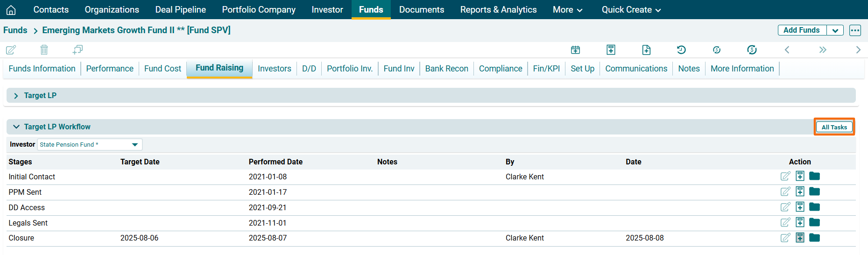868x255 pixels.
Task: Go to the home icon
Action: pos(11,10)
